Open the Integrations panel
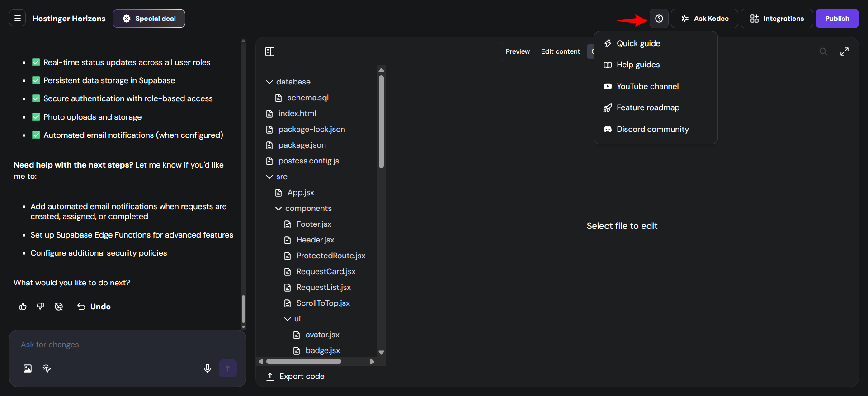The width and height of the screenshot is (868, 396). (x=777, y=19)
